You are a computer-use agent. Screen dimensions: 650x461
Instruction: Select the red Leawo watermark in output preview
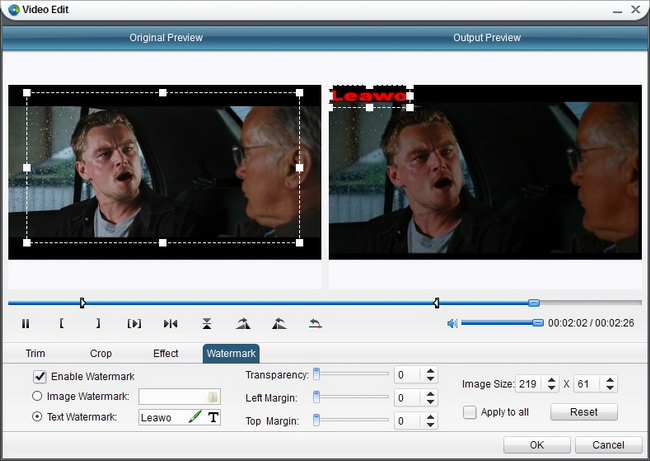coord(368,96)
